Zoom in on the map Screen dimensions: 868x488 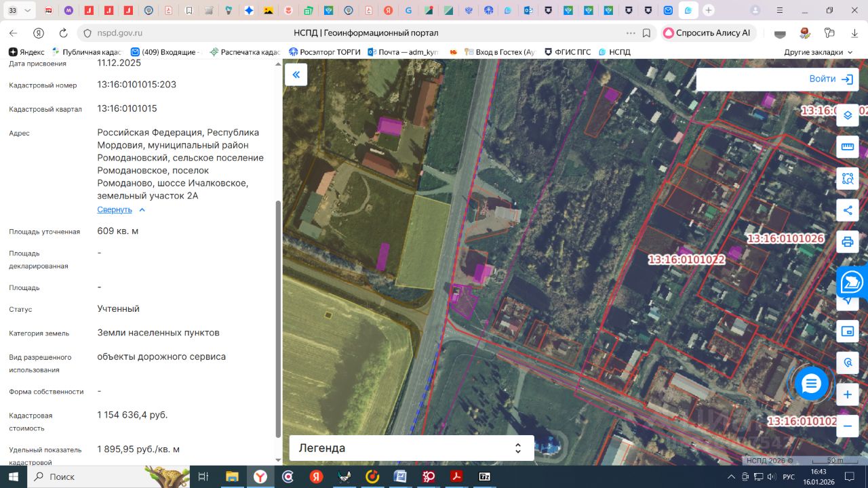[847, 394]
